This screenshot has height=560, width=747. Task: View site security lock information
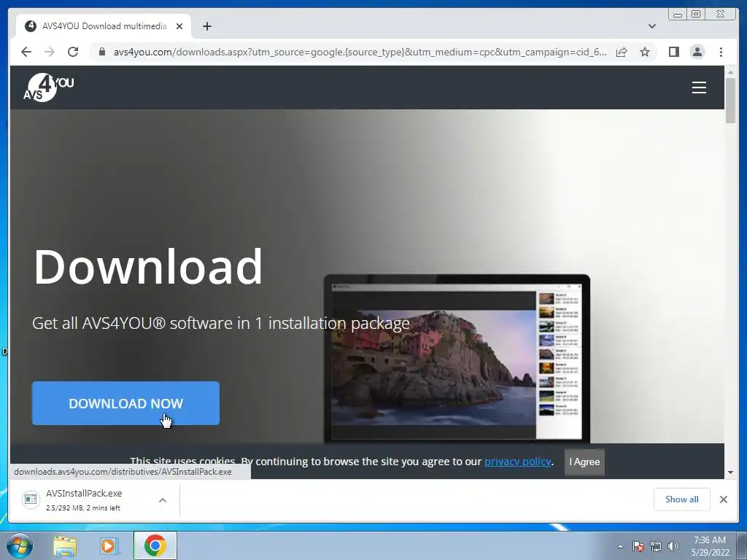point(101,52)
